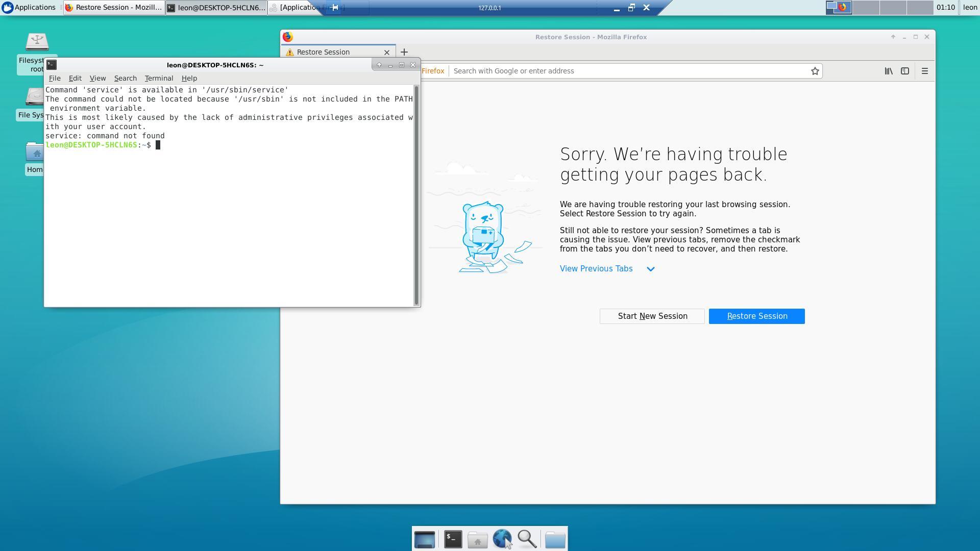Screen dimensions: 980x551
Task: Open the Terminal menu in menubar
Action: coord(159,78)
